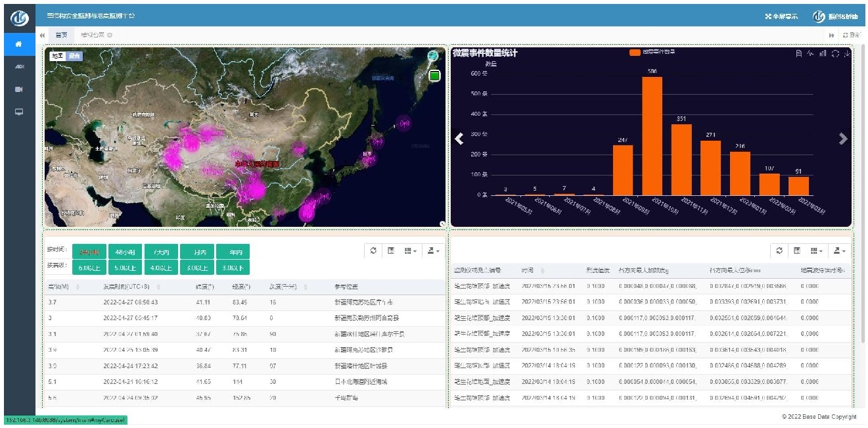This screenshot has height=428, width=868.
Task: Select the row dated 2022-04-27 08:50:43
Action: (244, 302)
